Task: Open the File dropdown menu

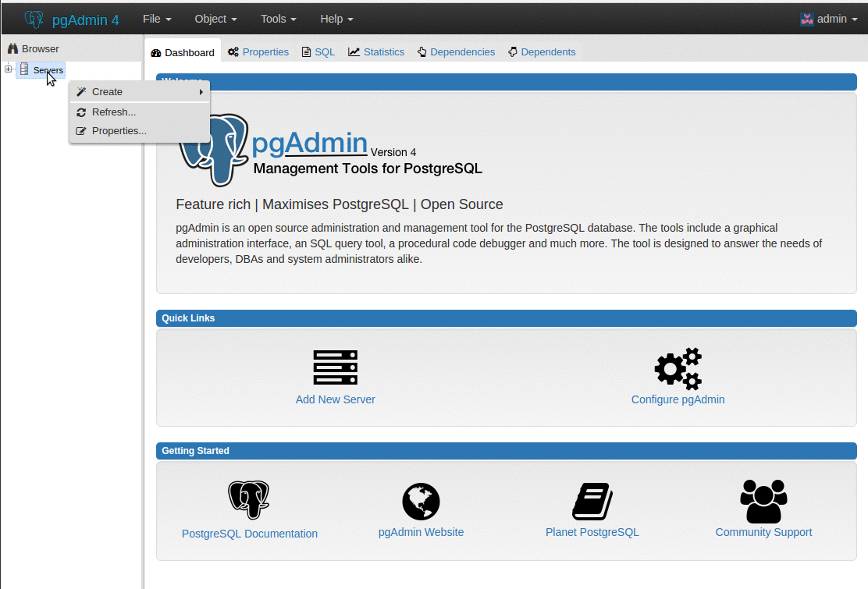Action: click(157, 19)
